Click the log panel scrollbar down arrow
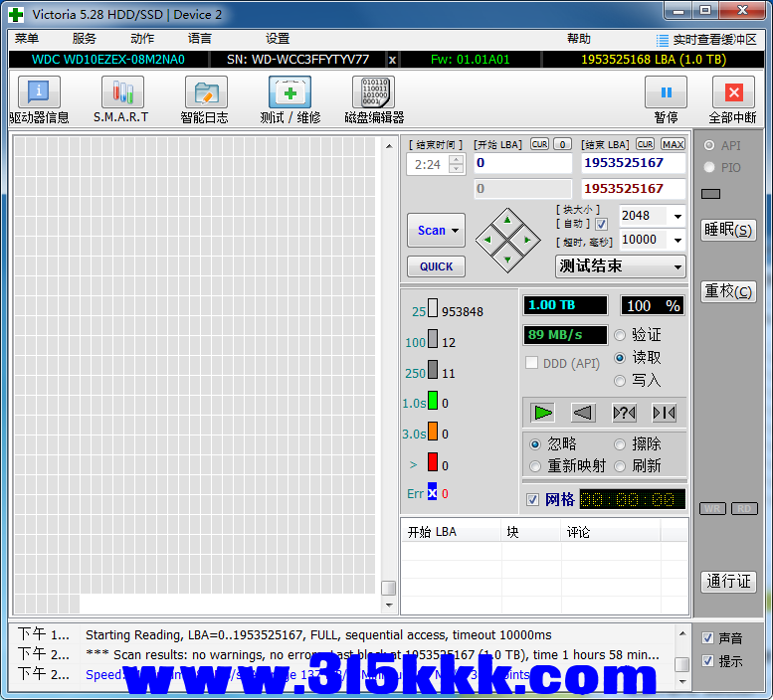Image resolution: width=773 pixels, height=700 pixels. pyautogui.click(x=682, y=682)
